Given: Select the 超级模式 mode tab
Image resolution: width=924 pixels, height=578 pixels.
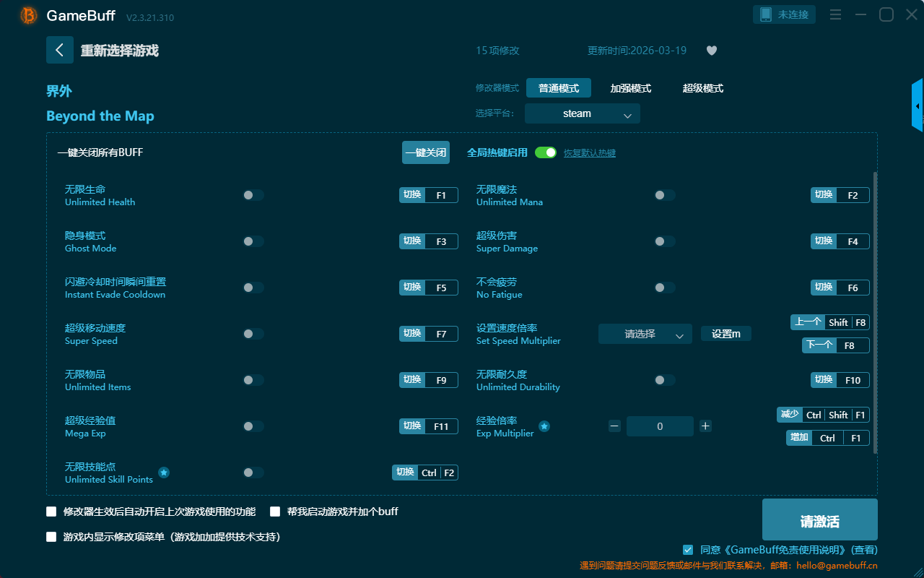Looking at the screenshot, I should tap(702, 88).
